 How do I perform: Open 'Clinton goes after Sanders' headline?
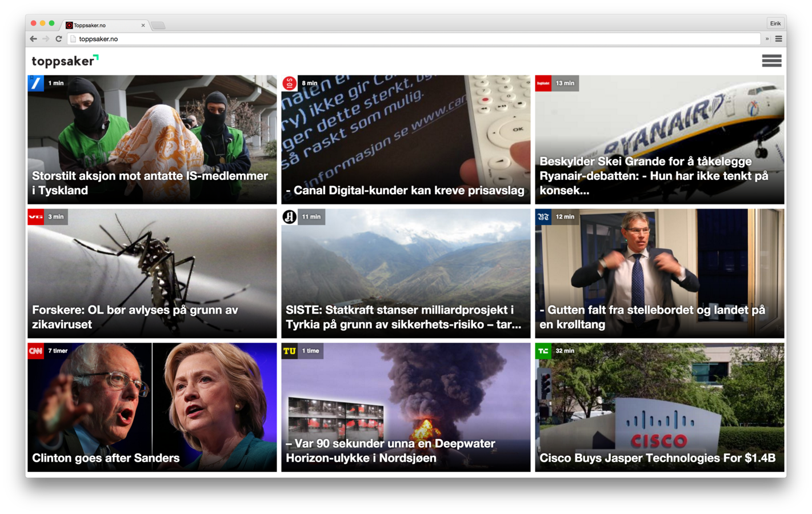pyautogui.click(x=106, y=458)
